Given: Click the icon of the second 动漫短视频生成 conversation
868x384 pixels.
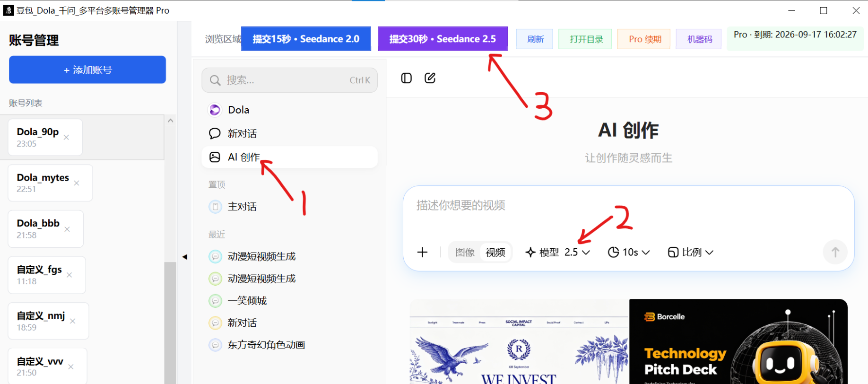Looking at the screenshot, I should coord(215,279).
